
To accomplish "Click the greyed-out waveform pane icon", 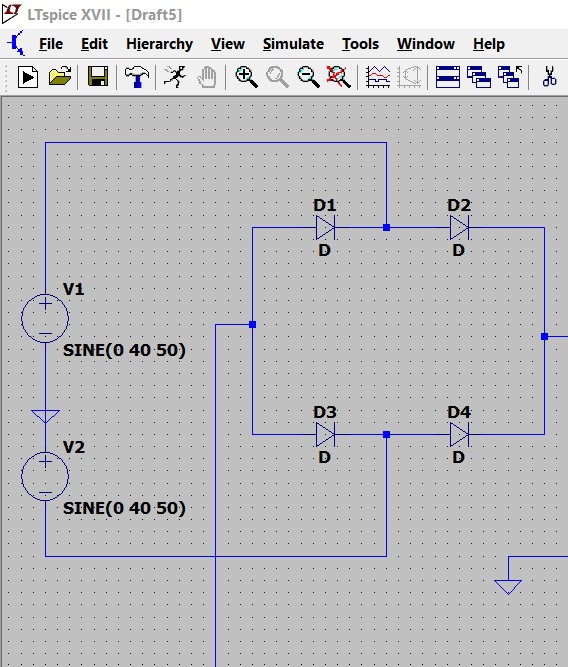I will coord(409,77).
